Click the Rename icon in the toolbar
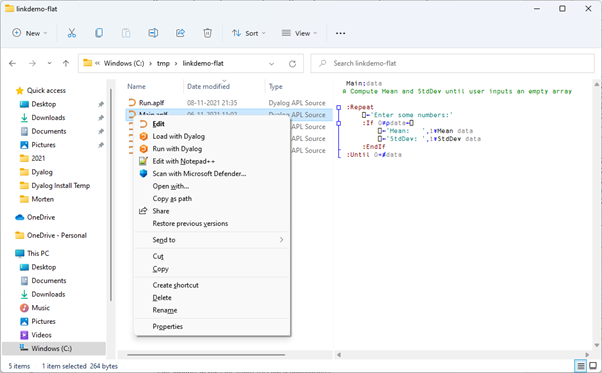602x373 pixels. click(x=153, y=33)
